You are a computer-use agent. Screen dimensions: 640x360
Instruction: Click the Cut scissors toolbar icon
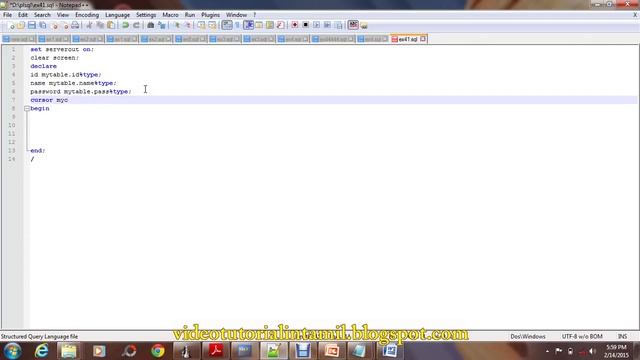[89, 25]
